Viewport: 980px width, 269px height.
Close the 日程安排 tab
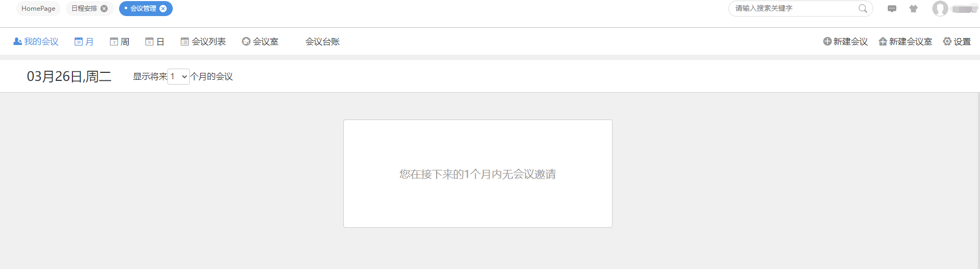pyautogui.click(x=104, y=9)
